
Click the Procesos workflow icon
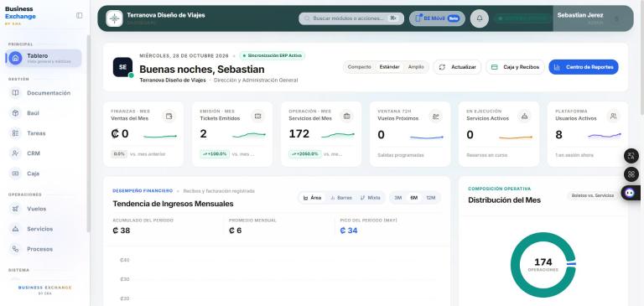pos(15,249)
